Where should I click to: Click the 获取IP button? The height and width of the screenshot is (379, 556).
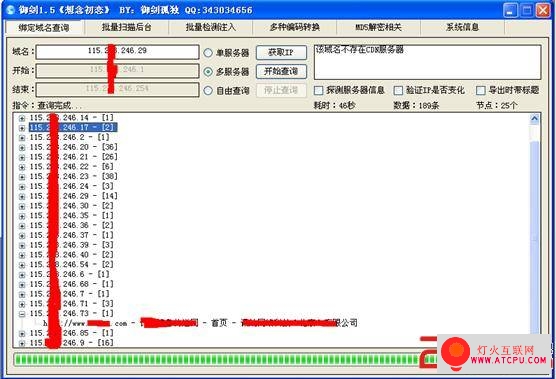(281, 52)
